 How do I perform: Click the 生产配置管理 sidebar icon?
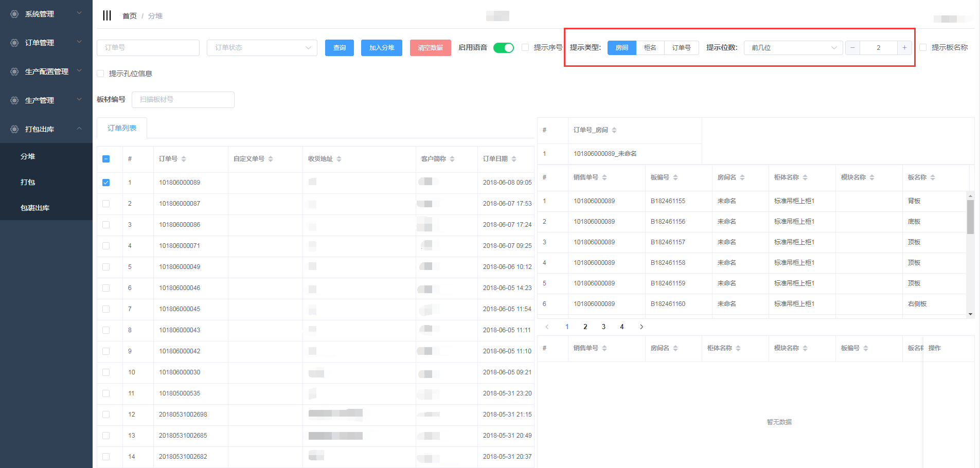coord(14,71)
